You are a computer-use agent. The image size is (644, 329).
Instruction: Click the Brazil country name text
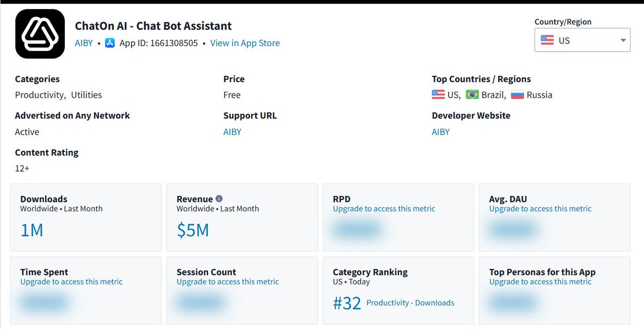(x=492, y=94)
